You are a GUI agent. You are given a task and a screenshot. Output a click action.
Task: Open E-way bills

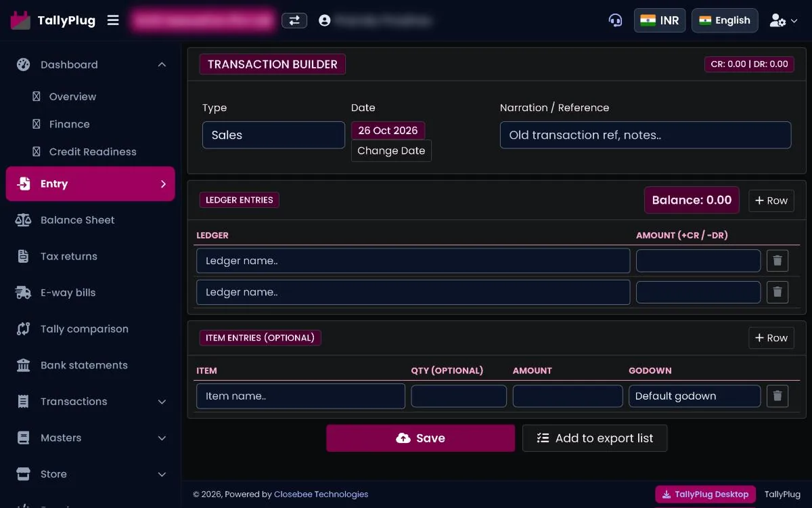(x=68, y=293)
